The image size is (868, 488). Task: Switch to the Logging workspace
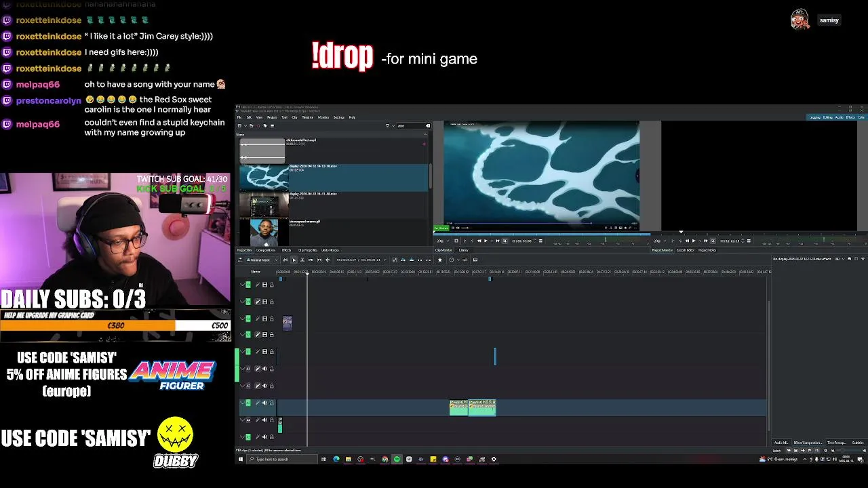[814, 117]
